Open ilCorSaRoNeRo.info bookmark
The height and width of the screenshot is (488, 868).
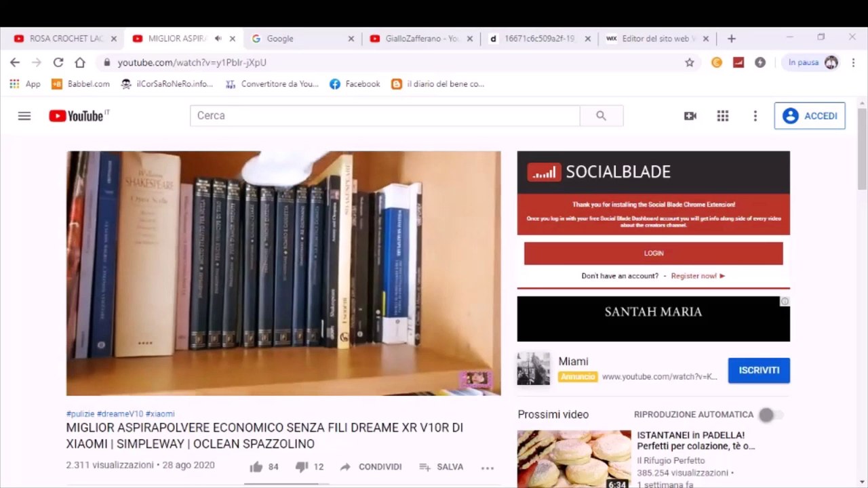167,84
